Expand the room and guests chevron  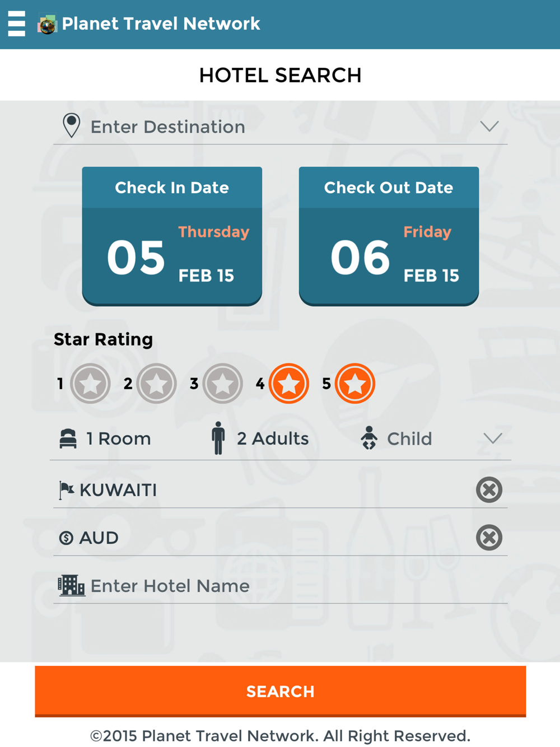coord(493,438)
